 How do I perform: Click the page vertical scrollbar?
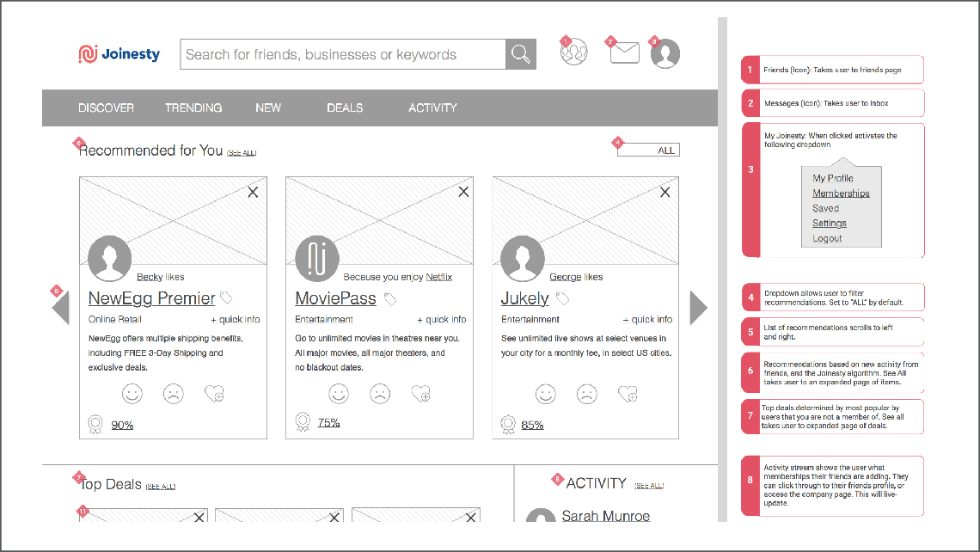pyautogui.click(x=722, y=269)
